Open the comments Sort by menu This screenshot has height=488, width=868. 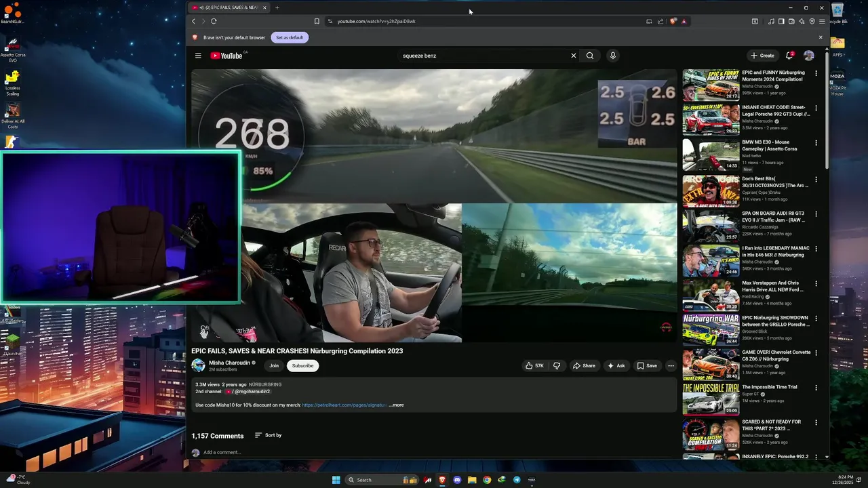(268, 435)
